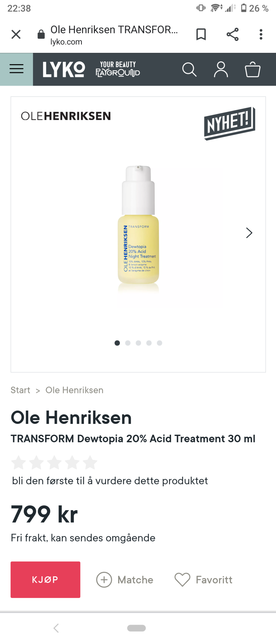Tap the LYKO logo
The width and height of the screenshot is (276, 644).
[64, 69]
